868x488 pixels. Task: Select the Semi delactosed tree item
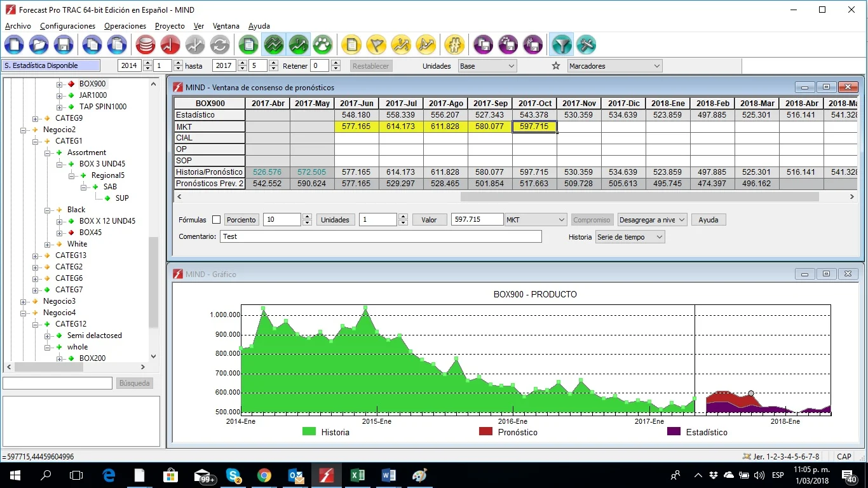pos(95,335)
